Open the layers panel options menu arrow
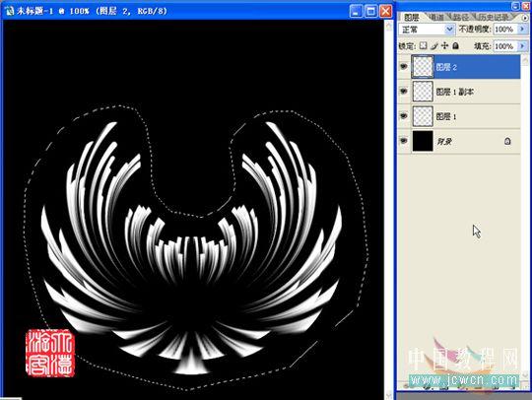 525,18
